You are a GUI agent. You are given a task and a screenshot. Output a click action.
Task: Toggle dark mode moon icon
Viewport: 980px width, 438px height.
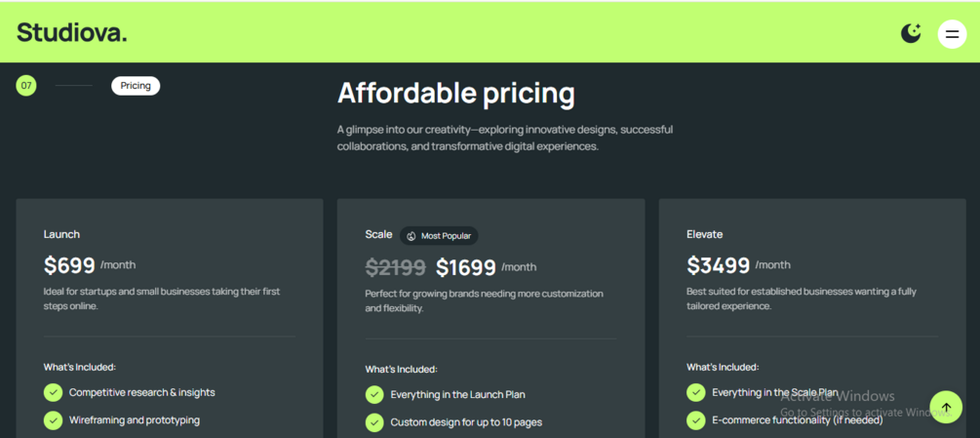click(x=911, y=34)
